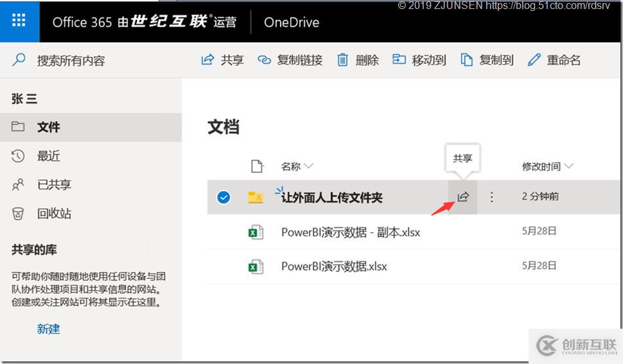Click 重命名 in the command bar
Screen dimensions: 623x364
coord(554,60)
